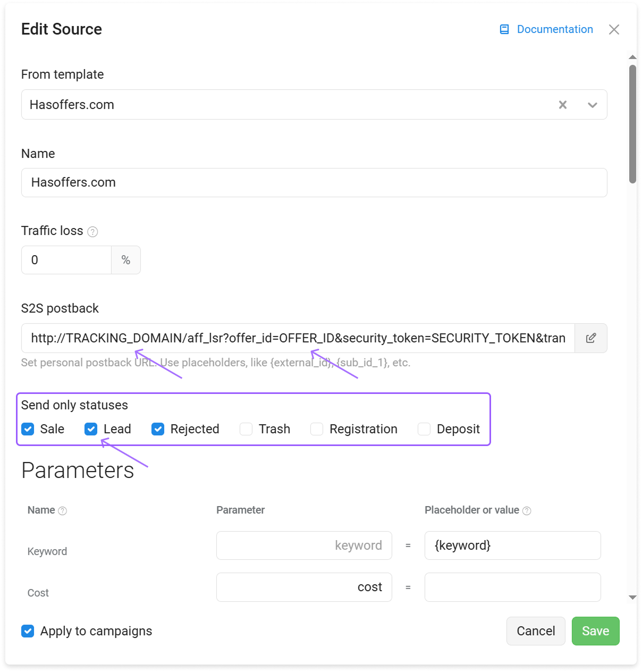Toggle the Apply to campaigns checkbox
This screenshot has width=642, height=672.
coord(28,631)
